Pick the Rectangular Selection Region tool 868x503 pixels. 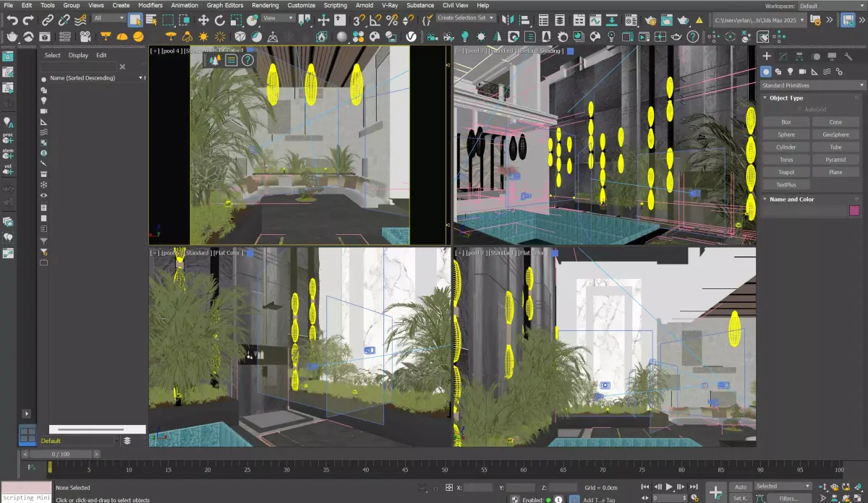point(169,20)
